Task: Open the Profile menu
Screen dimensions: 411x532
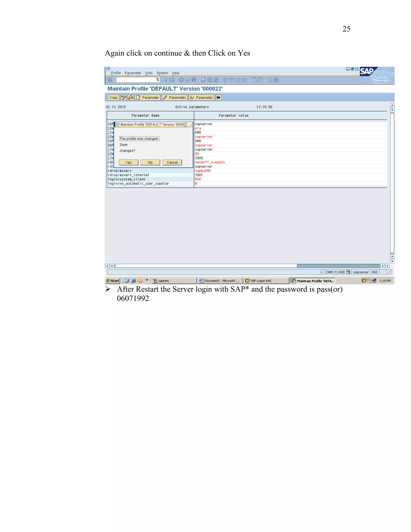Action: pos(116,73)
